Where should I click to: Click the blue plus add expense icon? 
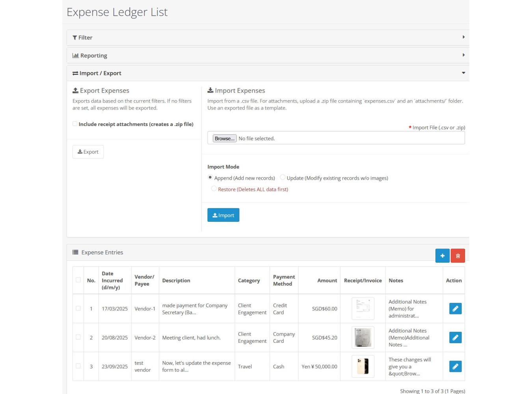pos(442,256)
